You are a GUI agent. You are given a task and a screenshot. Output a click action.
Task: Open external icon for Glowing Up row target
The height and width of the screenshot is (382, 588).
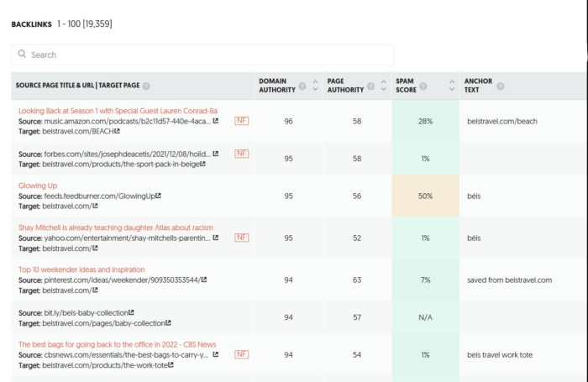(95, 206)
